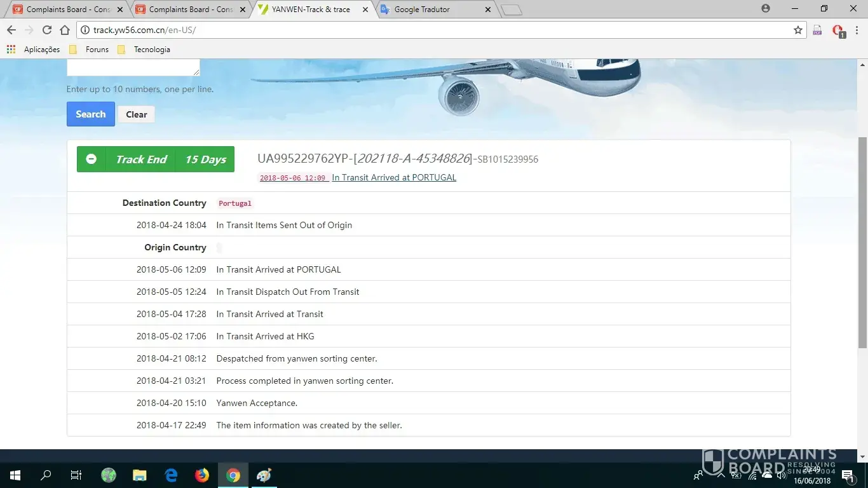868x488 pixels.
Task: Select tracking number UA995229762YP
Action: click(304, 159)
